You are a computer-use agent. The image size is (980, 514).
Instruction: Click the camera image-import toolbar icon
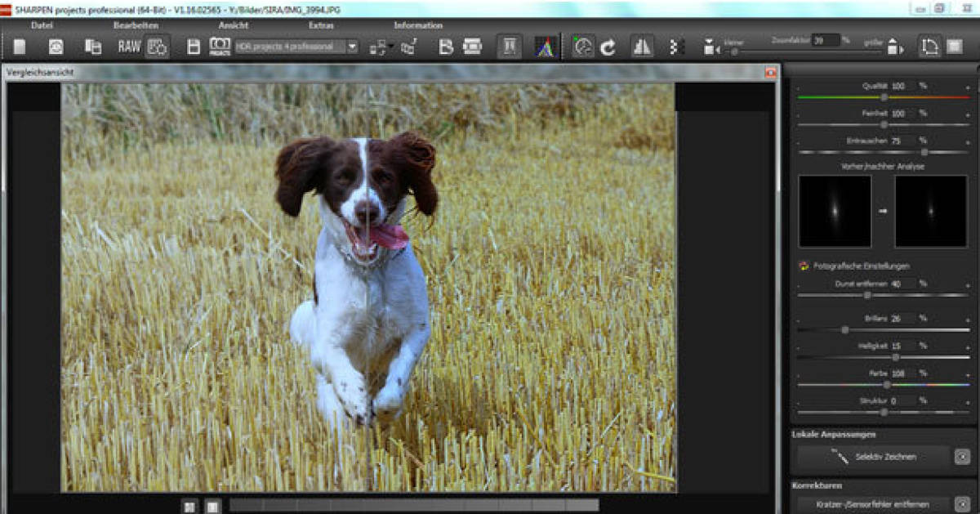click(56, 47)
